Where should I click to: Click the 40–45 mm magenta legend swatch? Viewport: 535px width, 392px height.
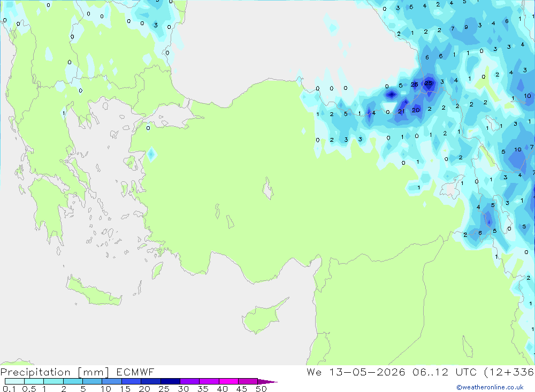[228, 381]
